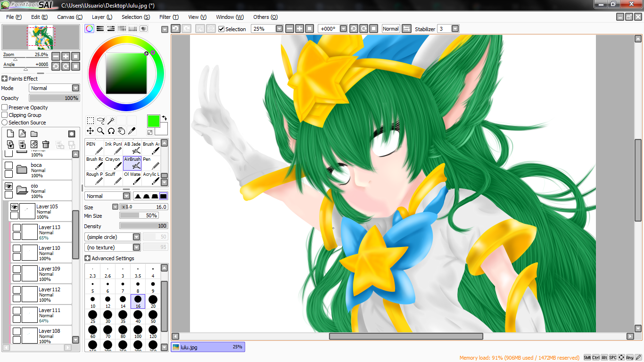Click the undo arrow in toolbar
Viewport: 644px width, 362px height.
click(x=175, y=29)
